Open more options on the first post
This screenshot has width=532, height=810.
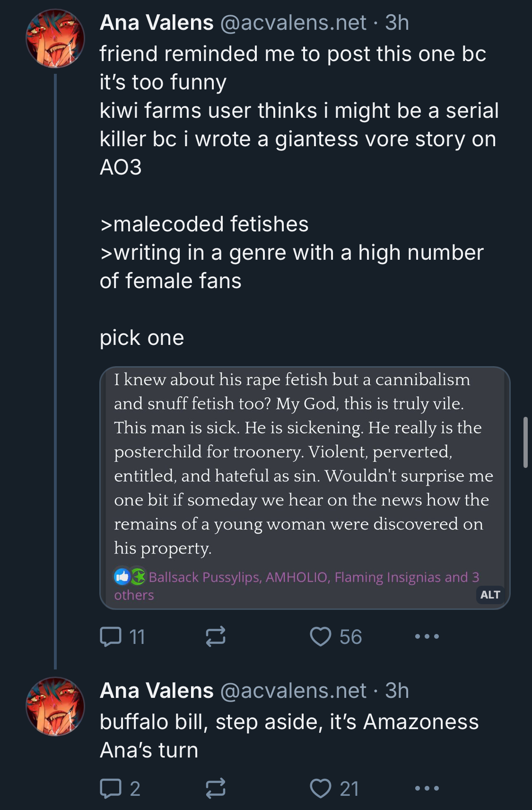[427, 636]
